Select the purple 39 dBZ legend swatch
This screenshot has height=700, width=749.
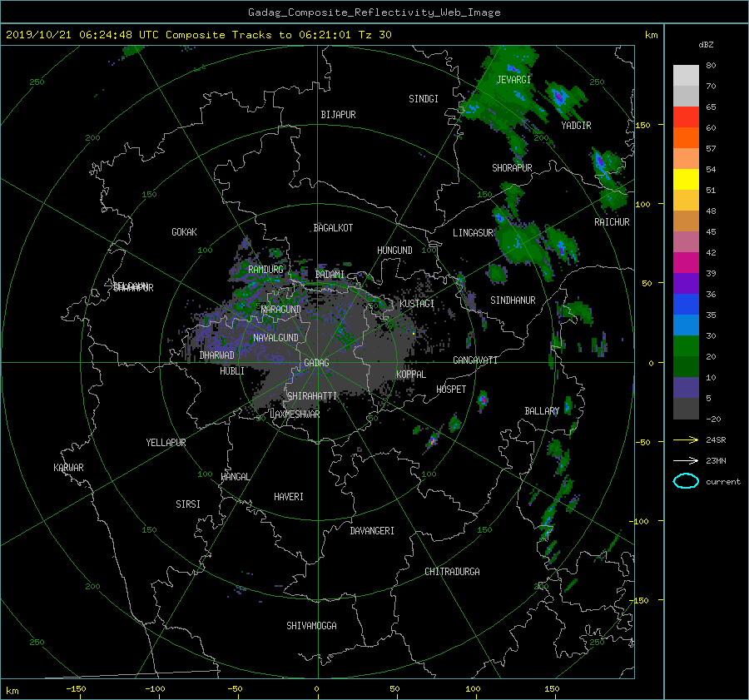(x=686, y=283)
